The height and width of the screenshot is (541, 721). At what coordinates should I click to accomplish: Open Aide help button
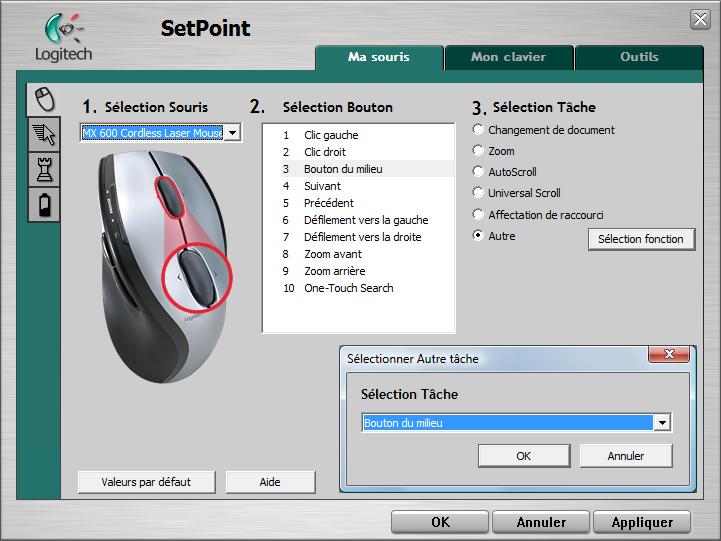[x=270, y=482]
